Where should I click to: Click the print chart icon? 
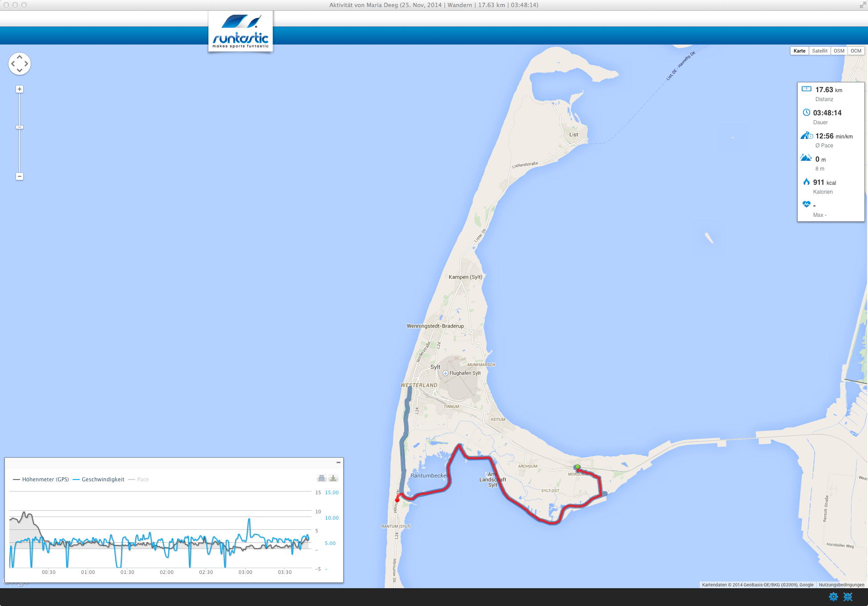click(321, 478)
